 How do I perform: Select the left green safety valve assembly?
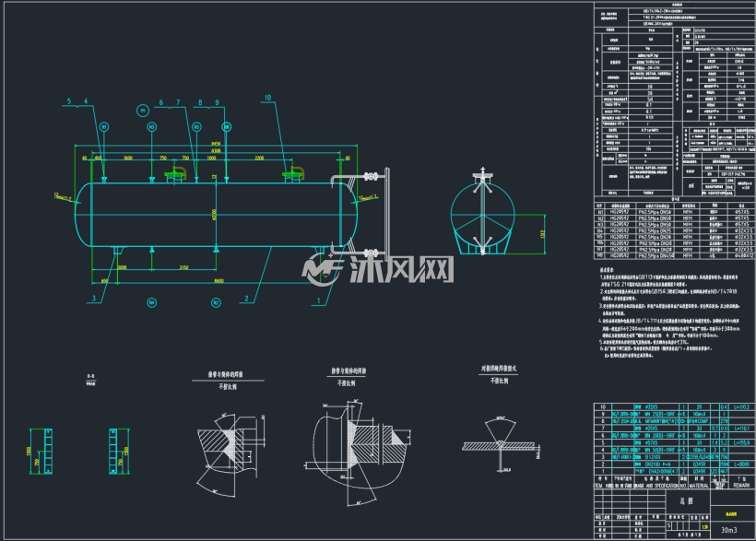pyautogui.click(x=175, y=173)
